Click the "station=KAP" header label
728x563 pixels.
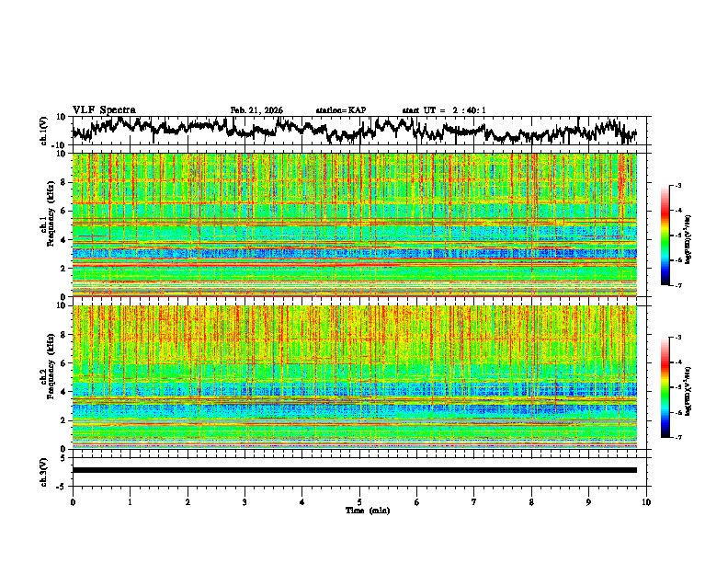(x=341, y=110)
